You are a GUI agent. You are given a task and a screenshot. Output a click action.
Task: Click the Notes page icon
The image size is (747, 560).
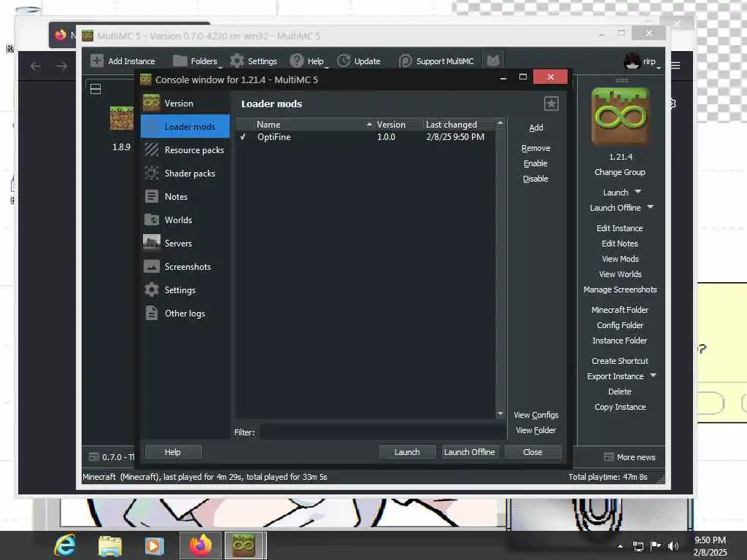152,197
